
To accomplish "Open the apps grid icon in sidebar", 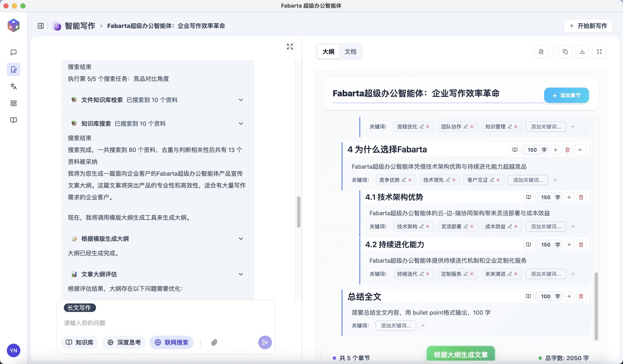I will pos(13,103).
